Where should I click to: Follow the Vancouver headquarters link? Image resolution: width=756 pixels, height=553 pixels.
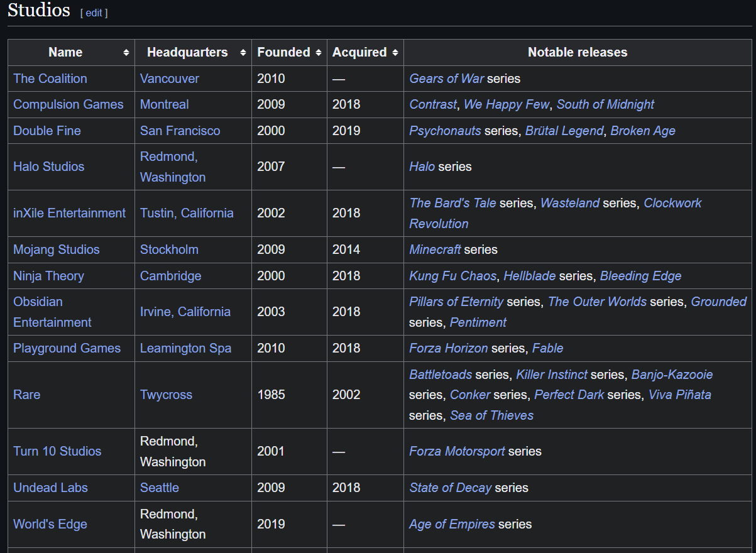click(x=170, y=79)
